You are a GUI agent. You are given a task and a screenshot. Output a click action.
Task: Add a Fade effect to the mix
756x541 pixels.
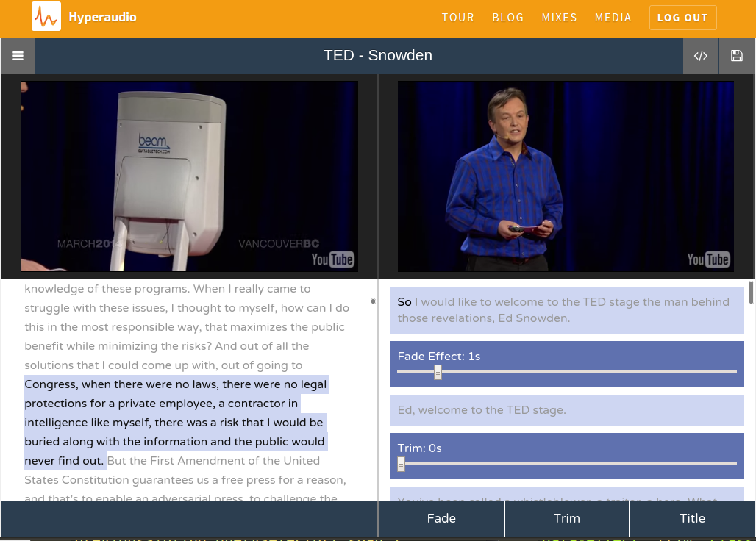click(x=441, y=518)
